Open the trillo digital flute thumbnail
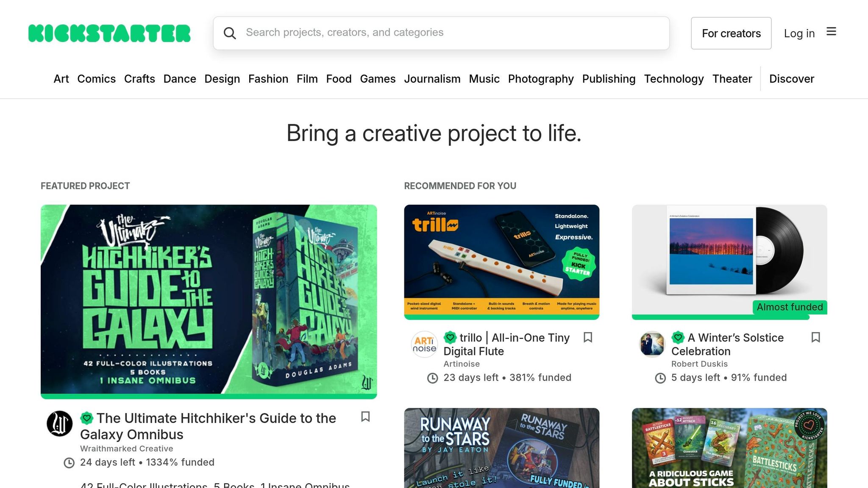 [x=501, y=260]
